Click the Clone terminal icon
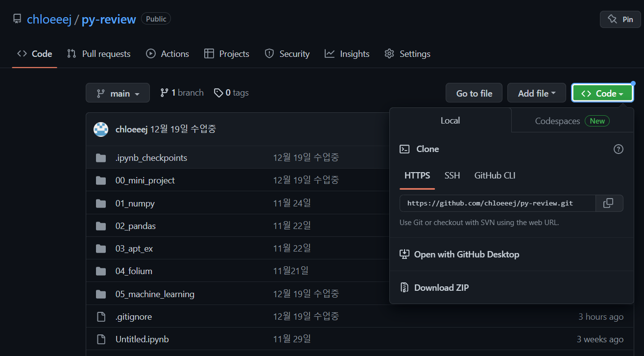 [405, 149]
